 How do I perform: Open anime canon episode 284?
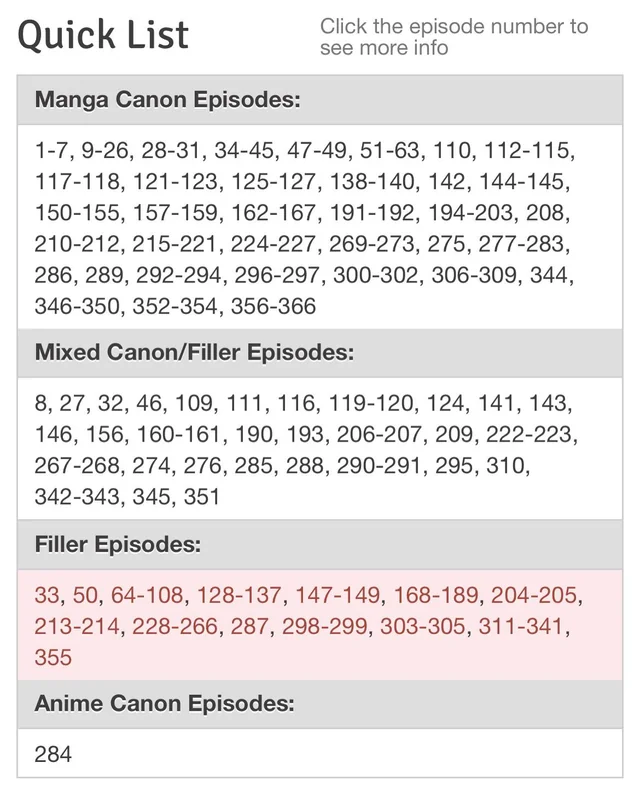[52, 753]
